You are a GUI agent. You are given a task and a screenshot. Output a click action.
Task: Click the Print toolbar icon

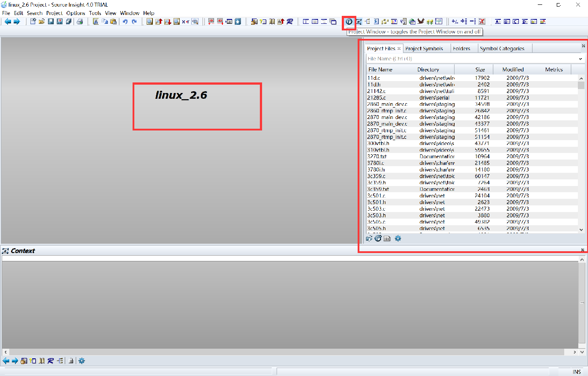point(80,21)
